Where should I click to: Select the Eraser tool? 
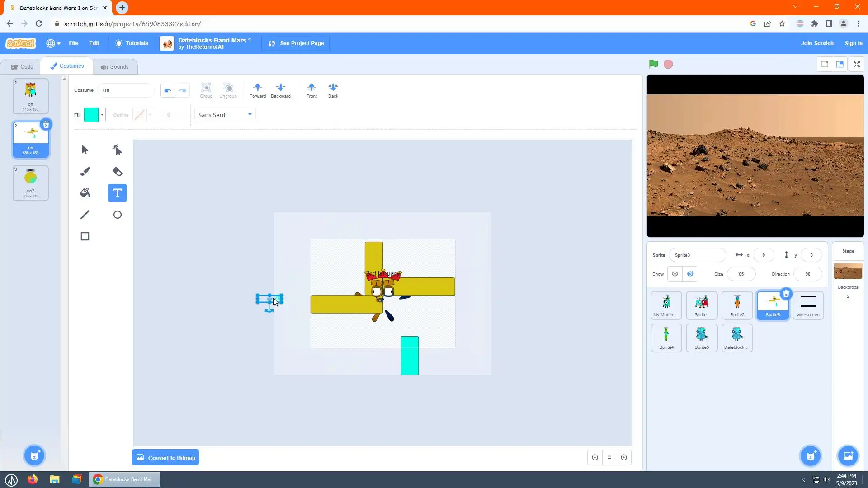[117, 171]
